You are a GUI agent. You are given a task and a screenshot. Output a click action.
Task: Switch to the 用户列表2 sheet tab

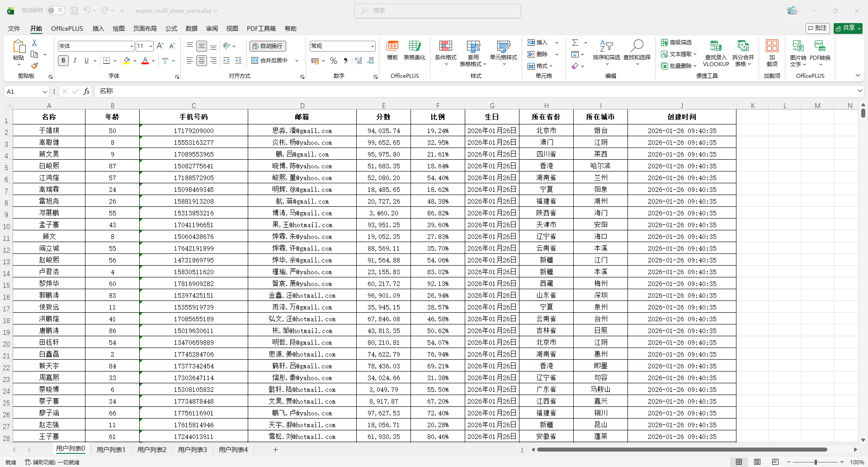point(151,450)
